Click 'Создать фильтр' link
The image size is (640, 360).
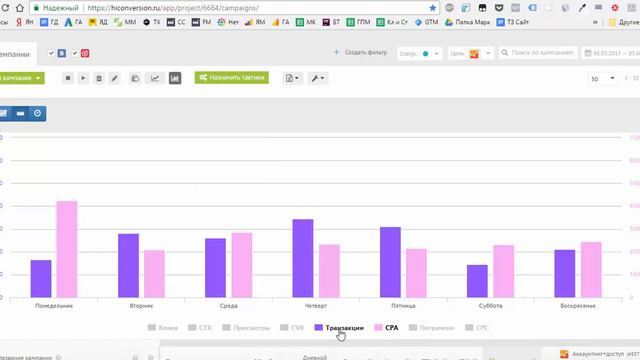(x=360, y=52)
